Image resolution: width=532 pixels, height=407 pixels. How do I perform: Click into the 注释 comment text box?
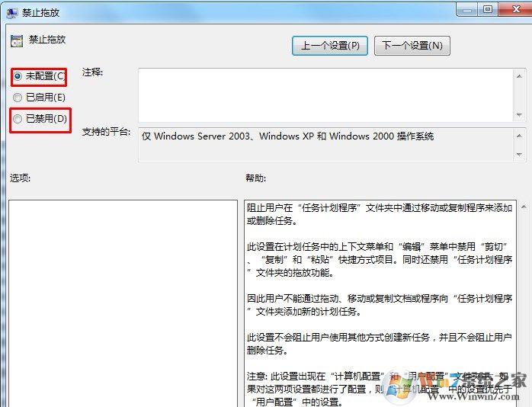325,95
